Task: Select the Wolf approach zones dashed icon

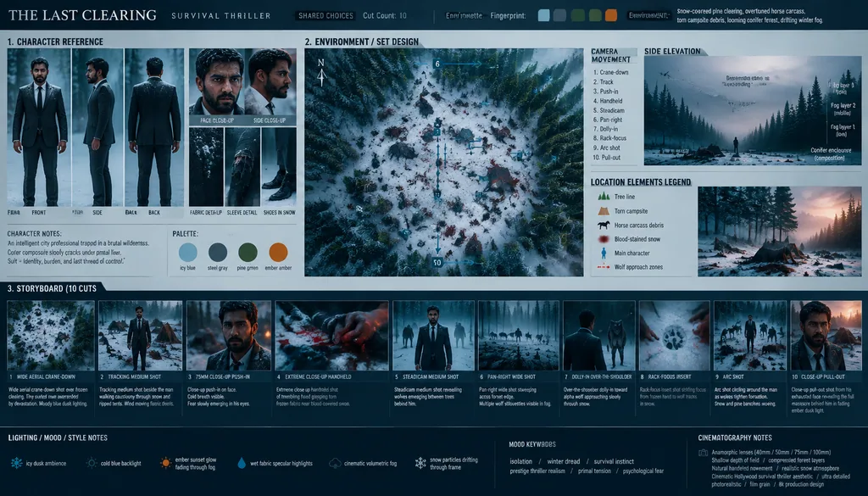Action: pos(604,267)
